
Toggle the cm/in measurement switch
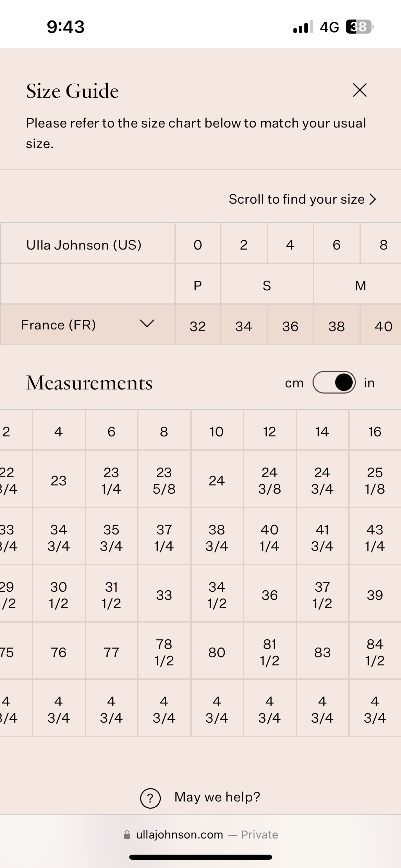334,382
